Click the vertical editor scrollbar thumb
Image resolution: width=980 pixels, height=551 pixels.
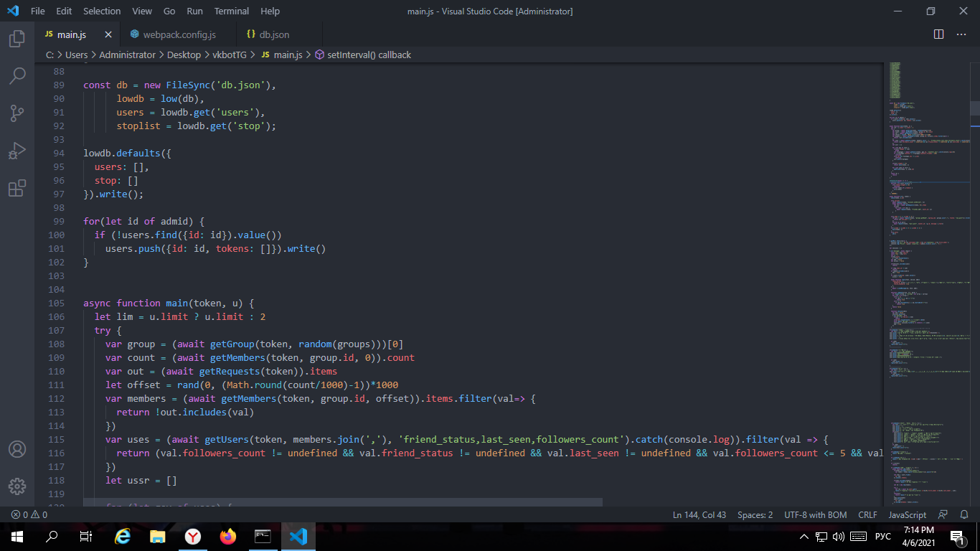coord(975,108)
